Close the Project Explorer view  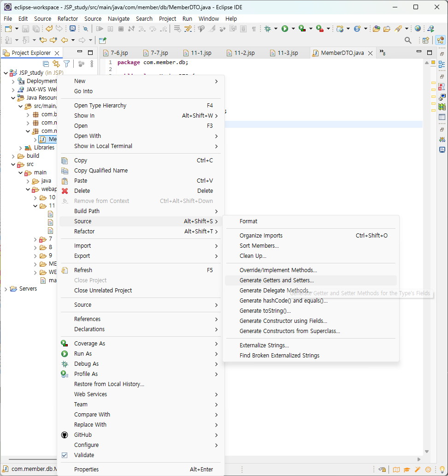tap(57, 53)
